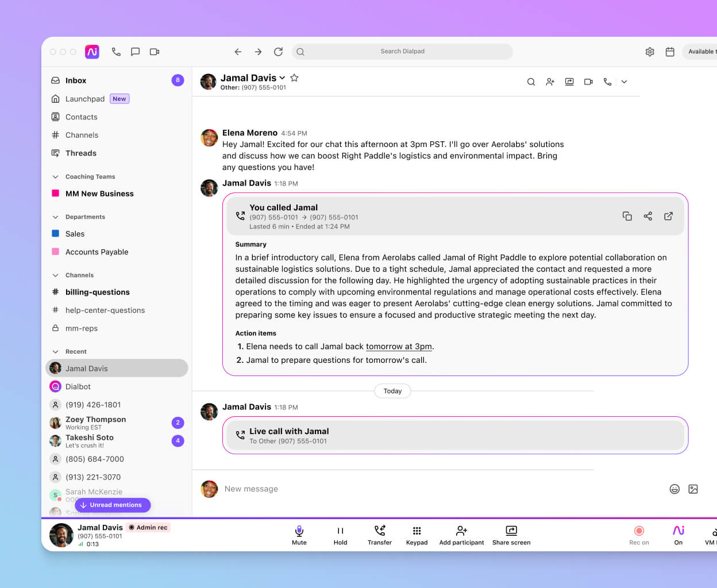Turn off the Ai assistant on the call
717x588 pixels.
click(679, 535)
